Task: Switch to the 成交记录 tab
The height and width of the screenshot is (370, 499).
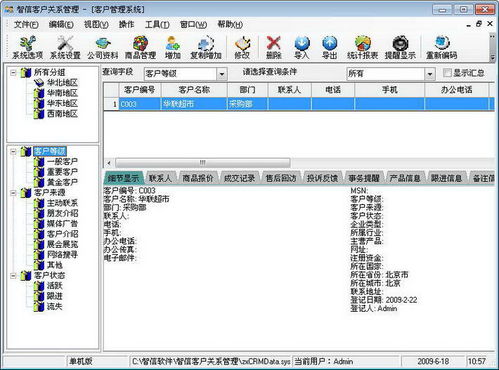Action: tap(239, 178)
